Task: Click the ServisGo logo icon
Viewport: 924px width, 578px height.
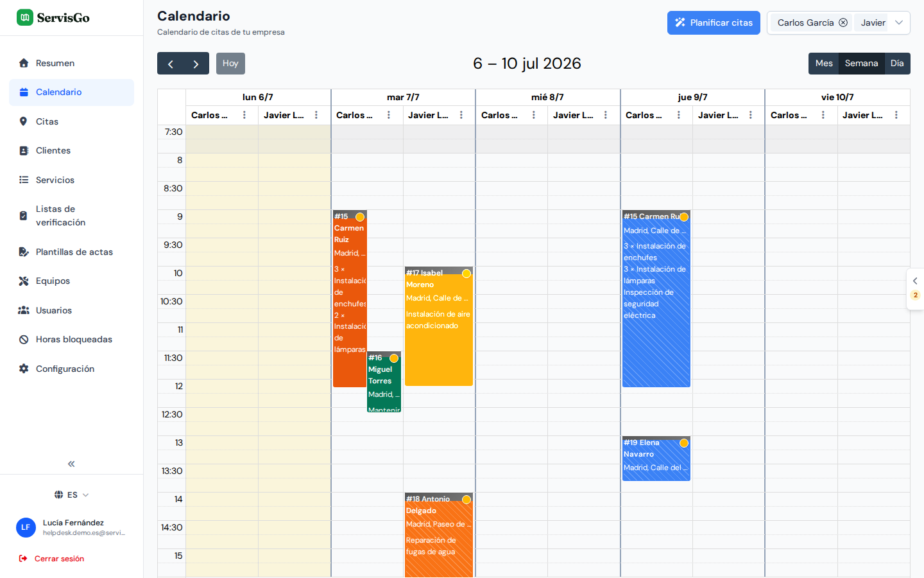Action: 24,17
